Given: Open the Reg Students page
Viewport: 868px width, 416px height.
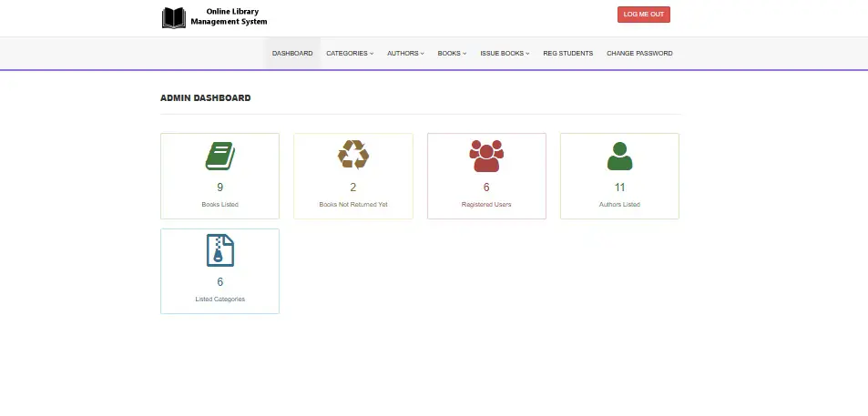Looking at the screenshot, I should (568, 53).
